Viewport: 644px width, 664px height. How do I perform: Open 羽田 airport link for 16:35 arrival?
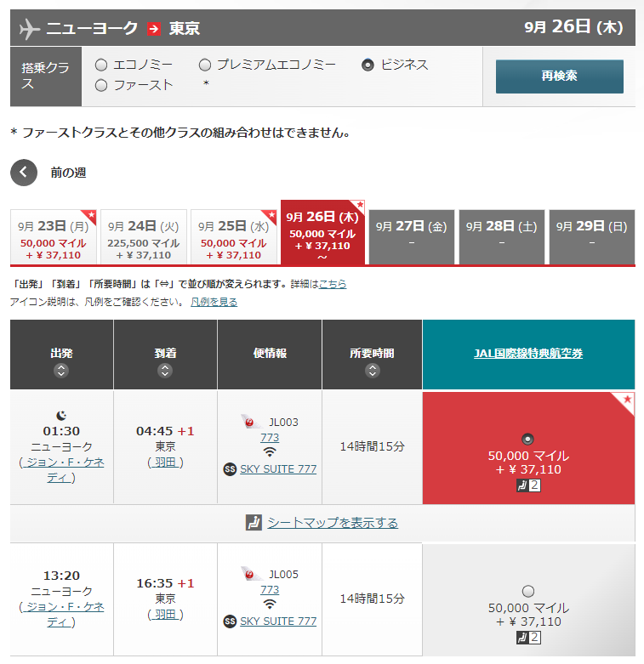[165, 615]
